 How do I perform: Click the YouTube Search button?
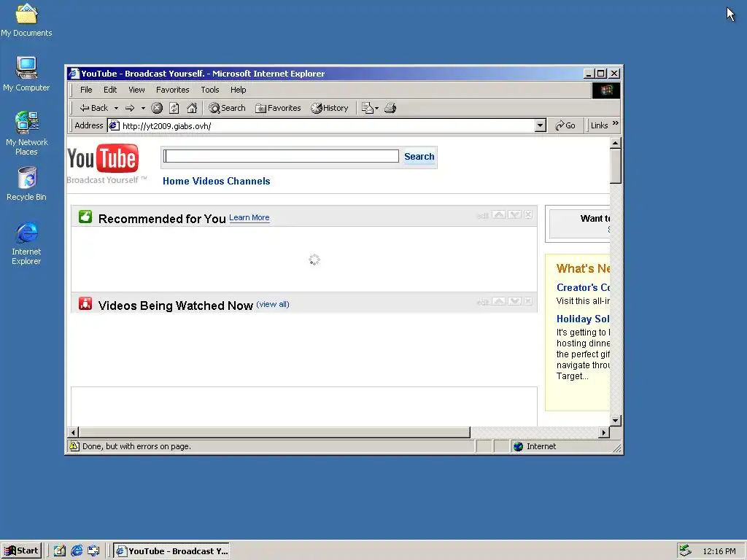419,157
